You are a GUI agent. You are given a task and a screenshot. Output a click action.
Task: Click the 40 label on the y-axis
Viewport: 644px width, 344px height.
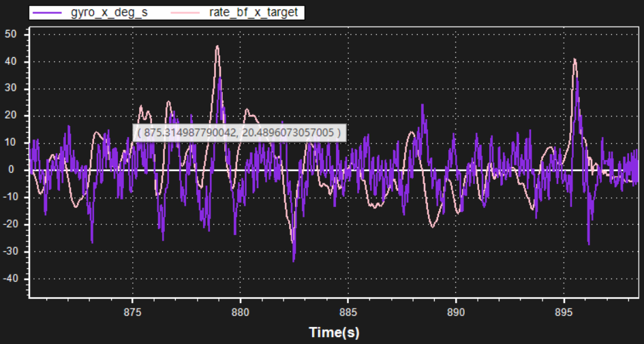point(10,61)
